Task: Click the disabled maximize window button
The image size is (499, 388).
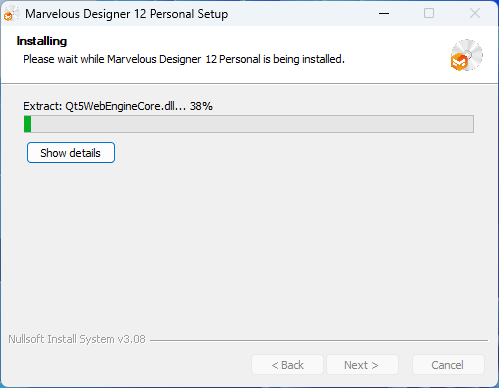Action: point(429,14)
